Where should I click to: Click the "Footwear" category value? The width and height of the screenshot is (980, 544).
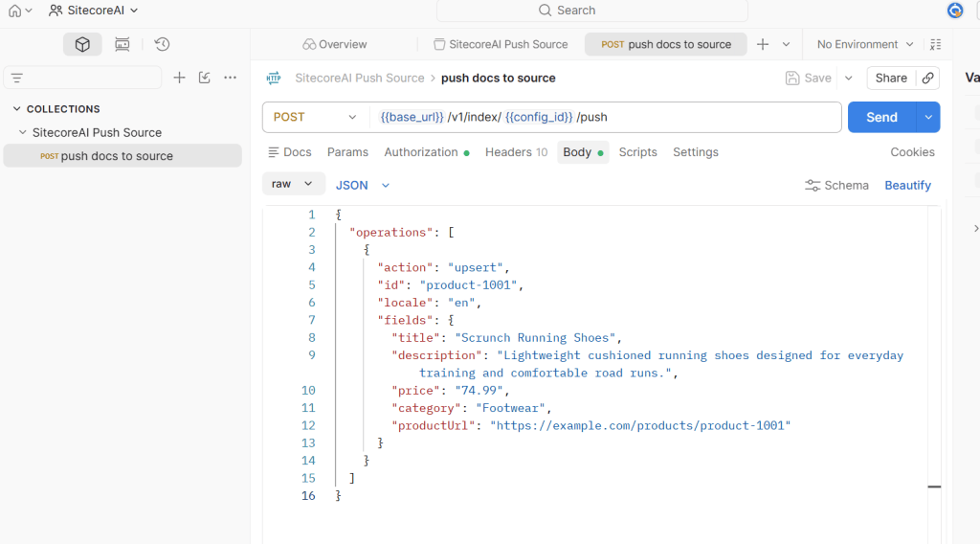pyautogui.click(x=511, y=408)
